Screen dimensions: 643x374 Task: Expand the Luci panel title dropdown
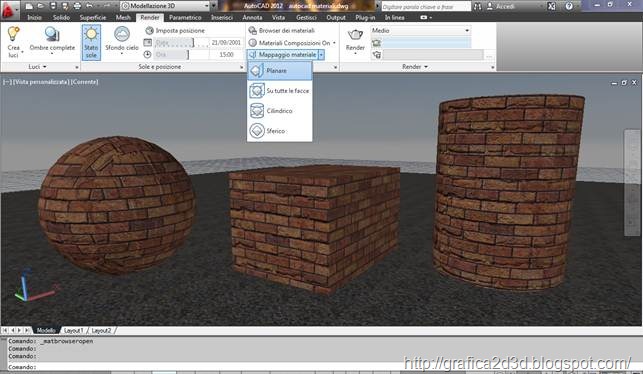coord(37,66)
